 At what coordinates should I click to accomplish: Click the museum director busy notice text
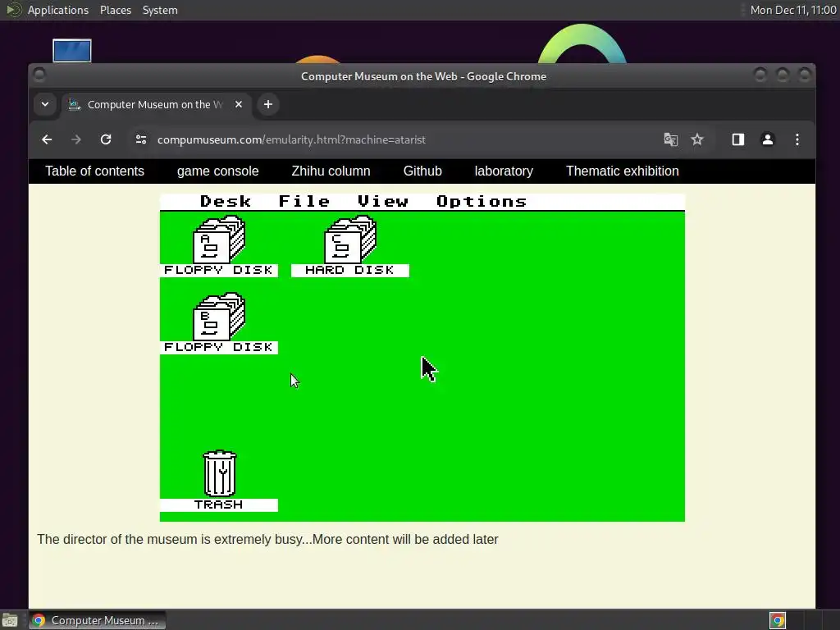click(x=267, y=540)
